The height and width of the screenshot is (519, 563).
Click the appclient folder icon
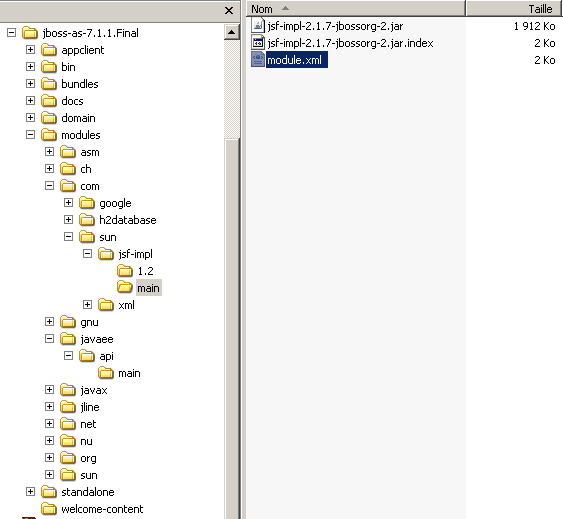click(x=49, y=50)
